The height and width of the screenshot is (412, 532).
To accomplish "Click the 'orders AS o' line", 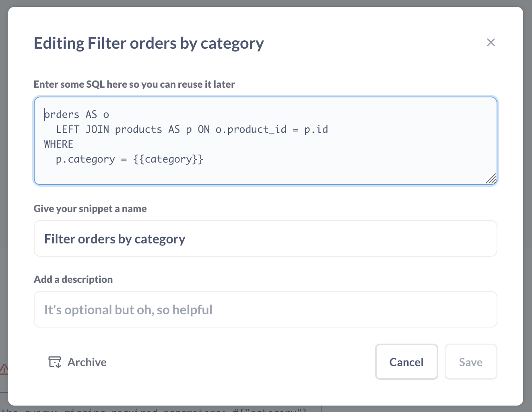I will point(76,115).
